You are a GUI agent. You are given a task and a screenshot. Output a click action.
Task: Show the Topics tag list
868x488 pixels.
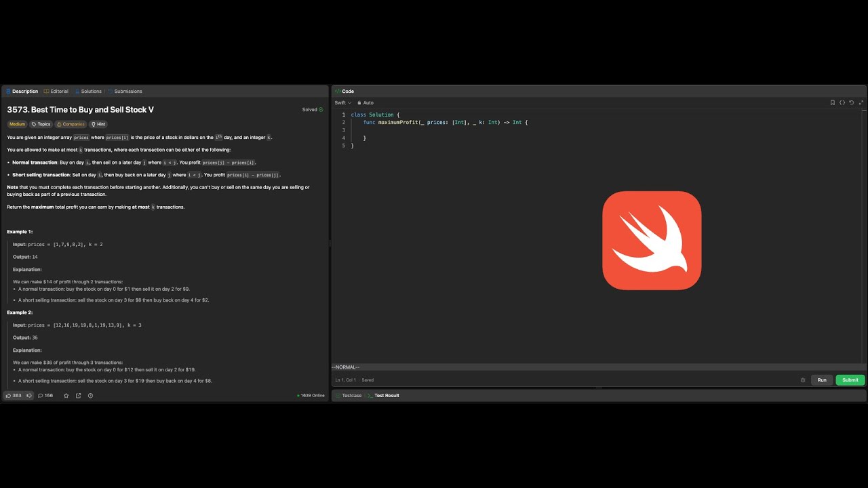pyautogui.click(x=41, y=124)
